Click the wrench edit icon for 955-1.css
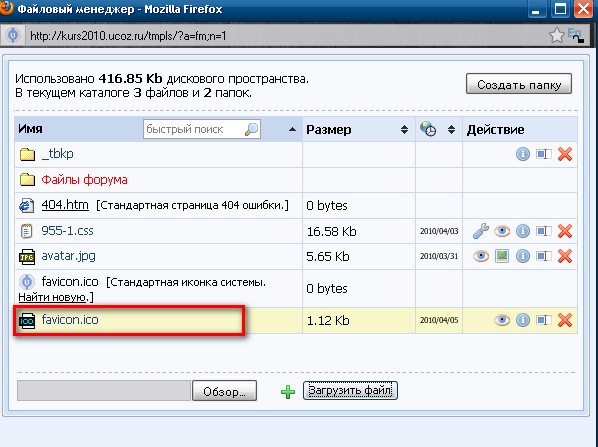This screenshot has height=447, width=598. [481, 231]
